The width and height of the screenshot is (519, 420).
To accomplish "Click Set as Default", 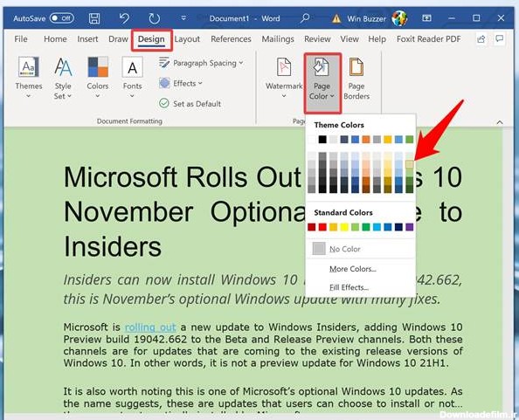I will [x=190, y=104].
